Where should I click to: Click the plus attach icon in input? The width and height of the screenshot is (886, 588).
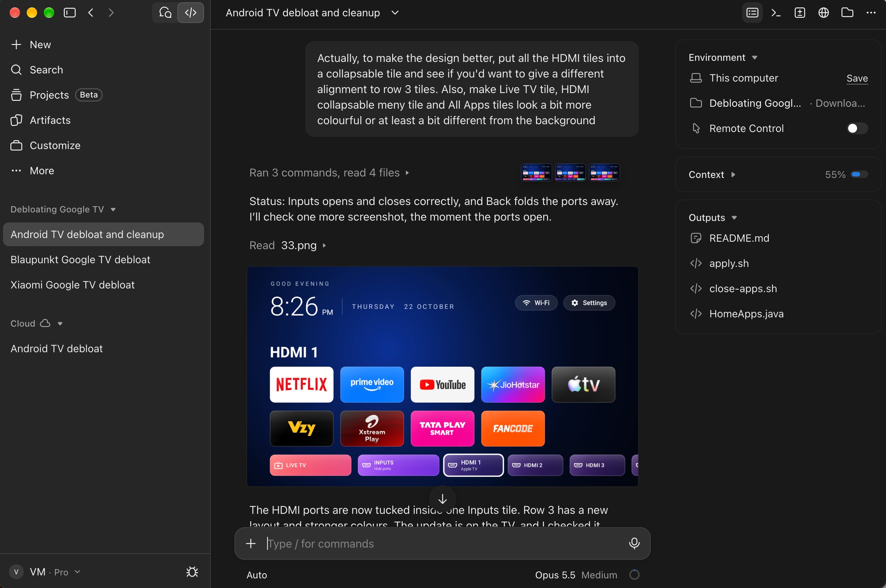pyautogui.click(x=251, y=544)
